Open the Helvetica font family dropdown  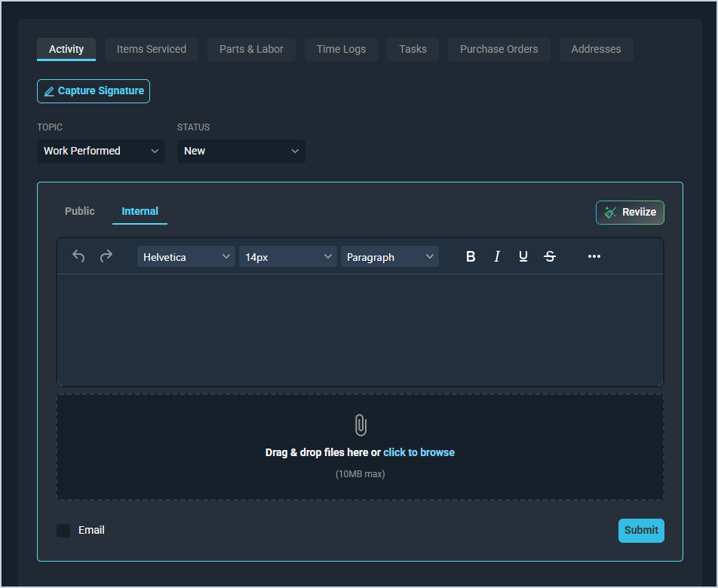(186, 257)
